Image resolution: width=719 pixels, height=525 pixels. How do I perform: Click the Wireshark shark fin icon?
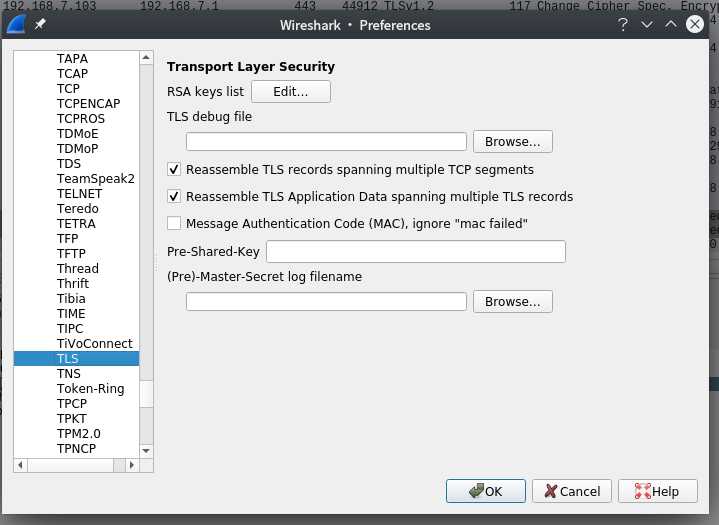point(16,25)
